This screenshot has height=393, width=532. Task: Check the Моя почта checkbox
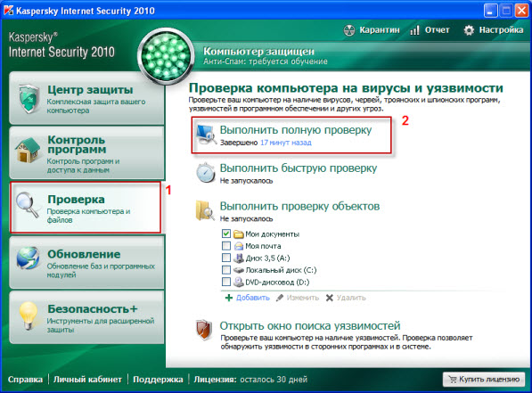point(226,245)
